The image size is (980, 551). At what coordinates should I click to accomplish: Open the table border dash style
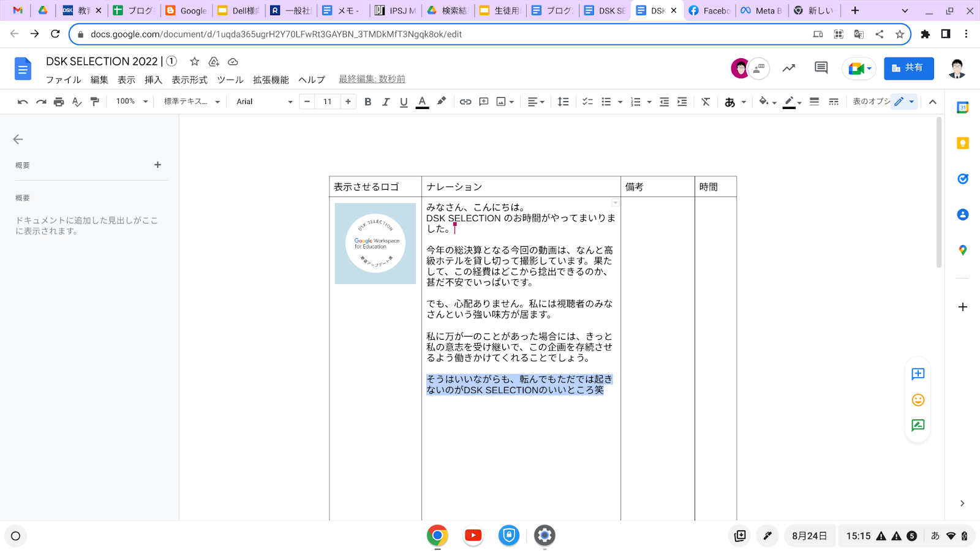click(834, 102)
